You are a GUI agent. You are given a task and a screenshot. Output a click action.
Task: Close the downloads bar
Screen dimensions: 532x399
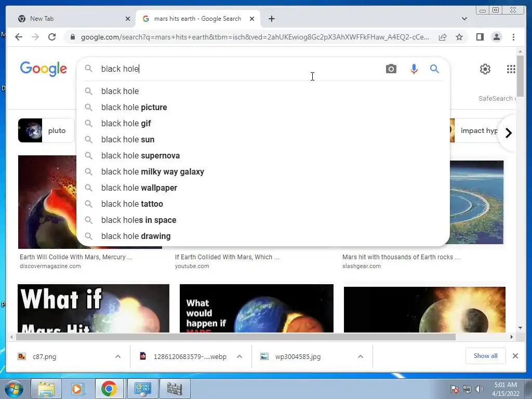tap(515, 356)
